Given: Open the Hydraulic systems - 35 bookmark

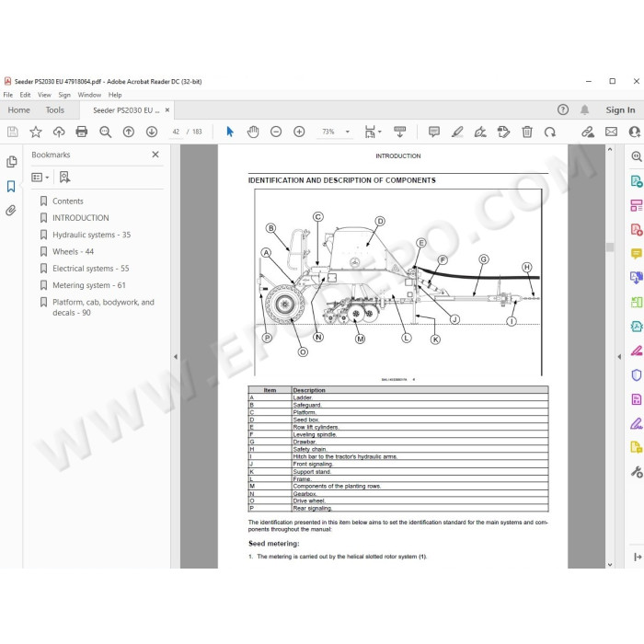Looking at the screenshot, I should click(92, 235).
